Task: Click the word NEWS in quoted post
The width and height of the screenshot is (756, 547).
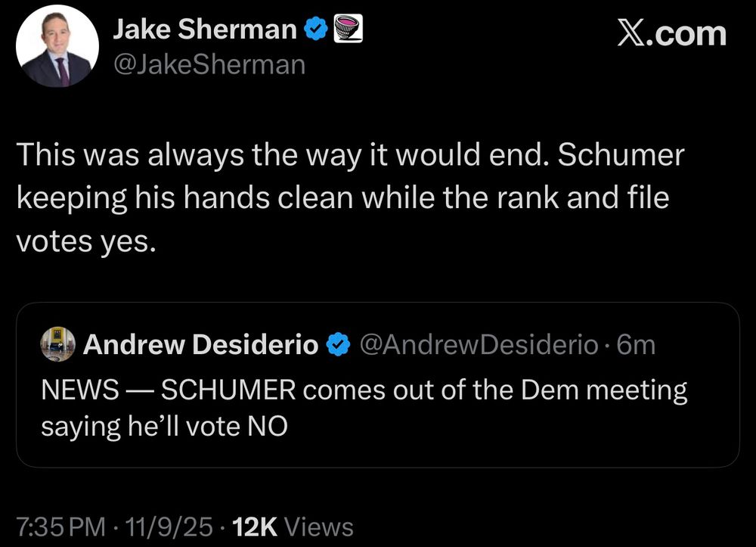Action: tap(79, 391)
